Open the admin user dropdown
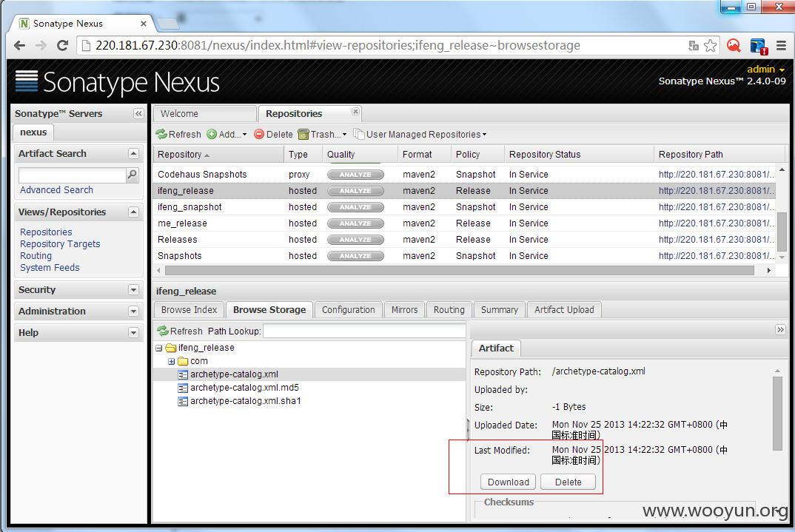 pyautogui.click(x=765, y=70)
